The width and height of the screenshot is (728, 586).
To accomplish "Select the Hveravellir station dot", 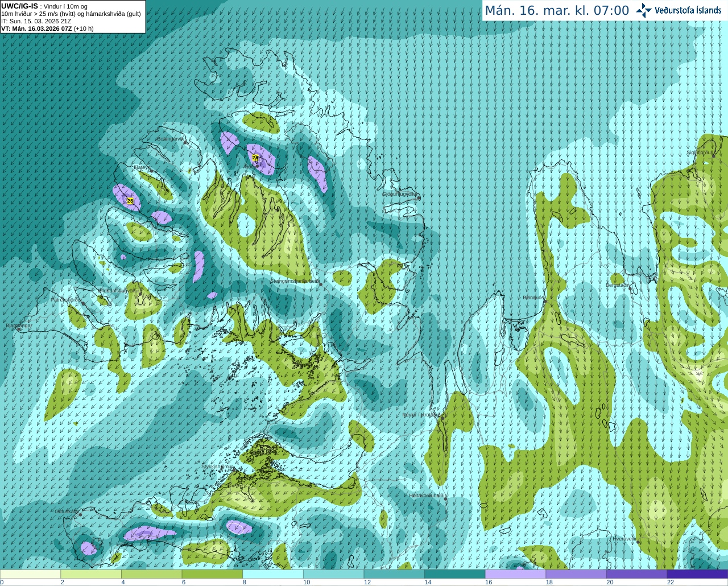I will pyautogui.click(x=638, y=542).
